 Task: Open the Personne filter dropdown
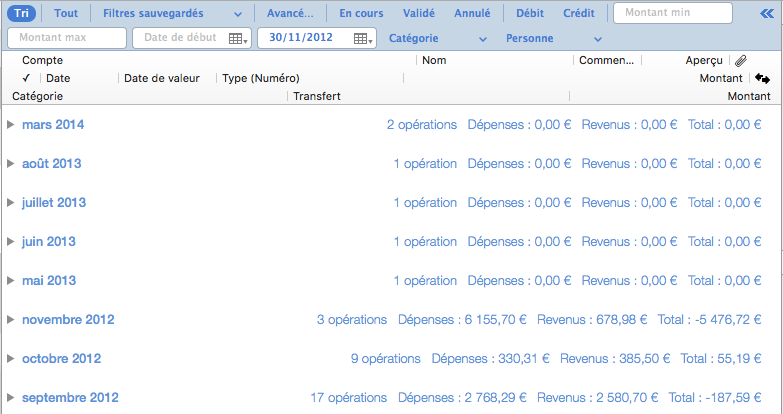point(554,38)
